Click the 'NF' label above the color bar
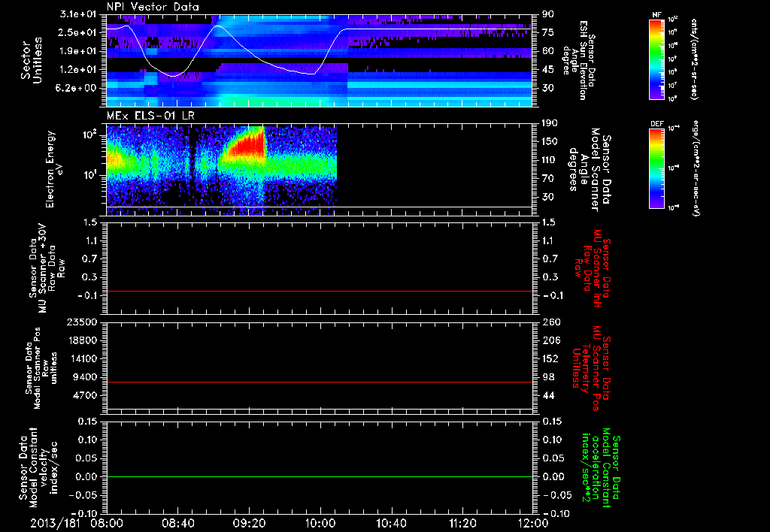770x532 pixels. (657, 15)
